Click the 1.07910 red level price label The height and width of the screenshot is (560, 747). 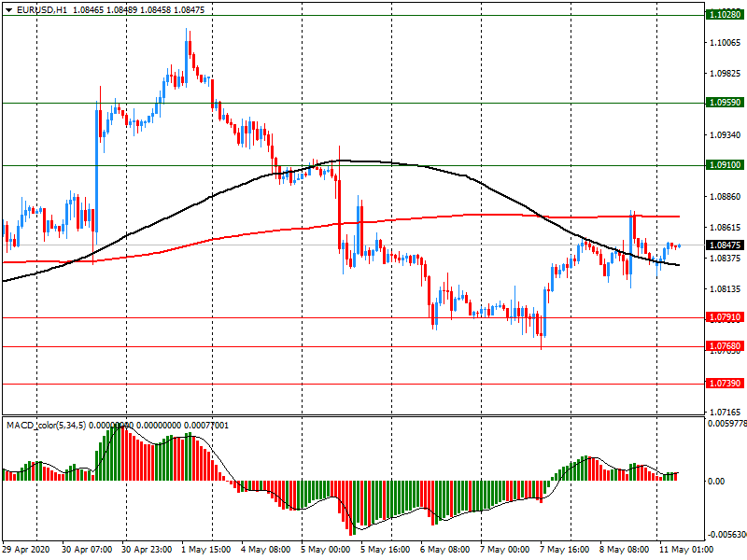[726, 317]
